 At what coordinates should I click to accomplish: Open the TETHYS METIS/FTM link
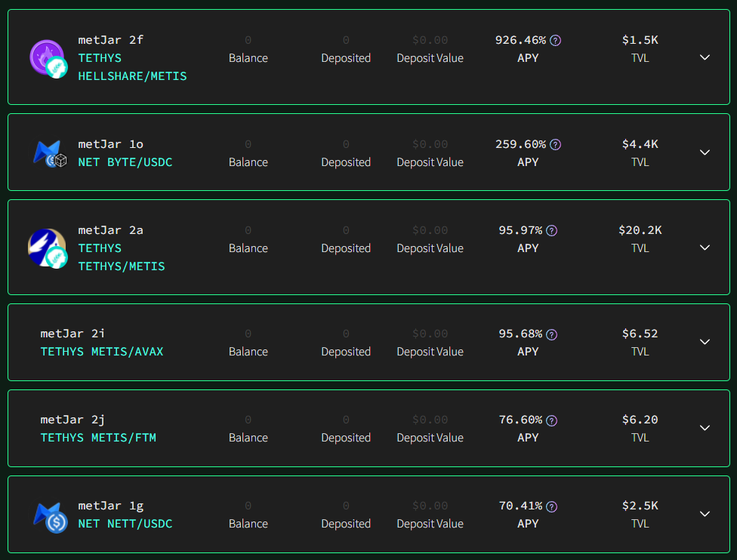[x=98, y=438]
